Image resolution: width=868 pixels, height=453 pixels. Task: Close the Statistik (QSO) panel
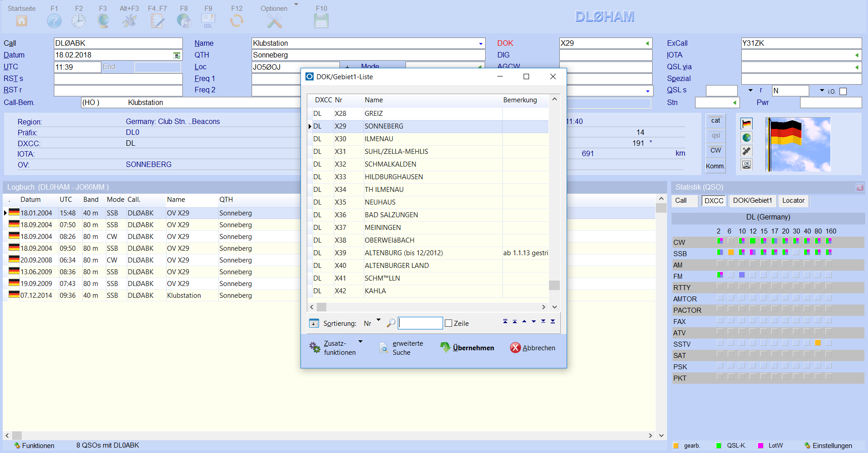[x=860, y=187]
